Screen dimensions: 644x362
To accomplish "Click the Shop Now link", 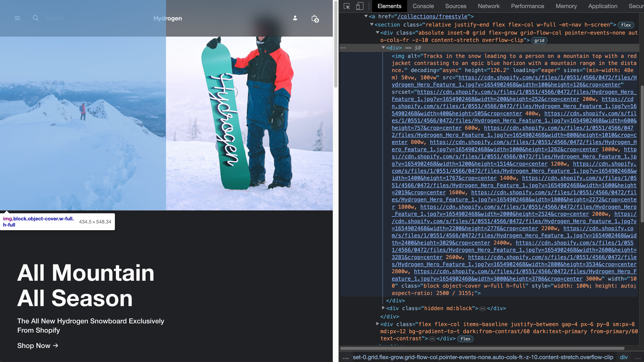I will tap(37, 345).
